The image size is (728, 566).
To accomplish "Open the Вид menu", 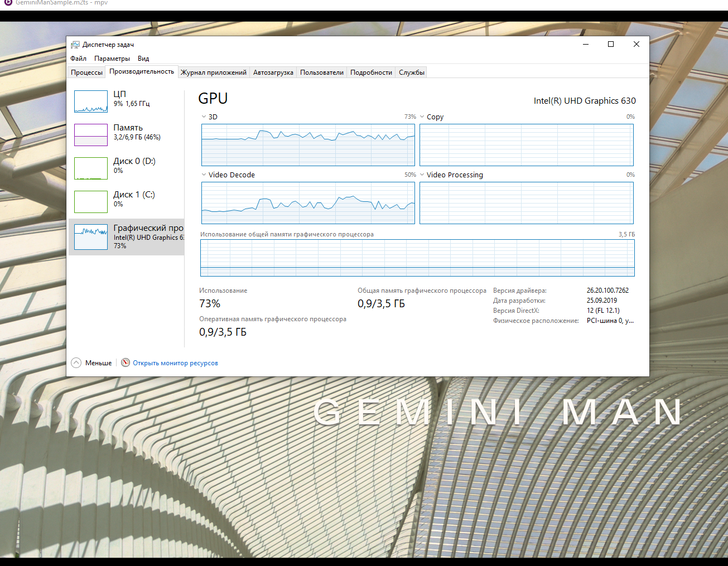I will (x=143, y=59).
